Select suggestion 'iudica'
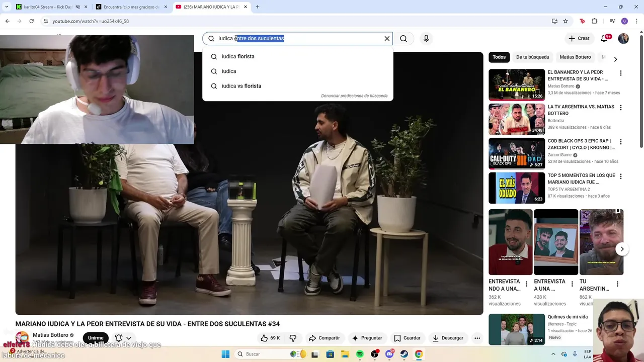 coord(297,71)
